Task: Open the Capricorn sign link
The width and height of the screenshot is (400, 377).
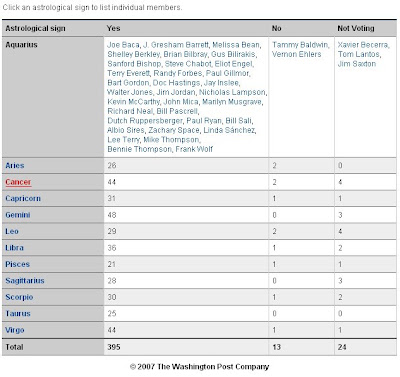Action: coord(23,198)
